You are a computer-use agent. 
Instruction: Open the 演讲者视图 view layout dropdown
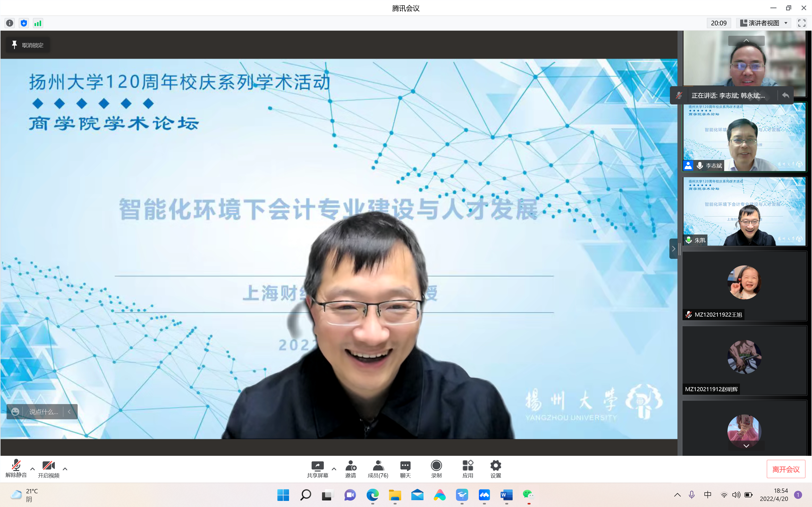coord(764,23)
